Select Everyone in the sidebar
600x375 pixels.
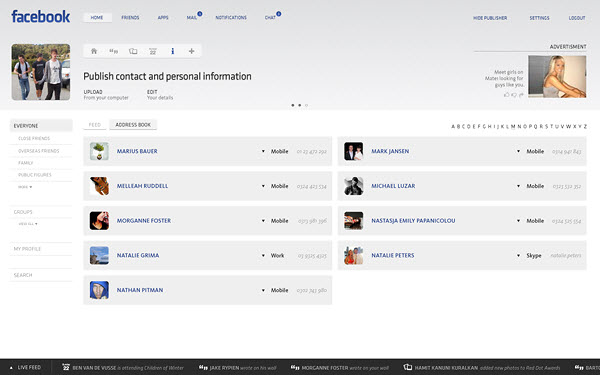[x=41, y=126]
